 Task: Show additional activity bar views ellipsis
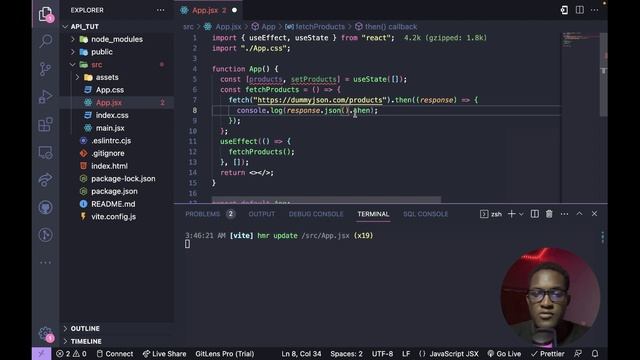click(x=45, y=262)
